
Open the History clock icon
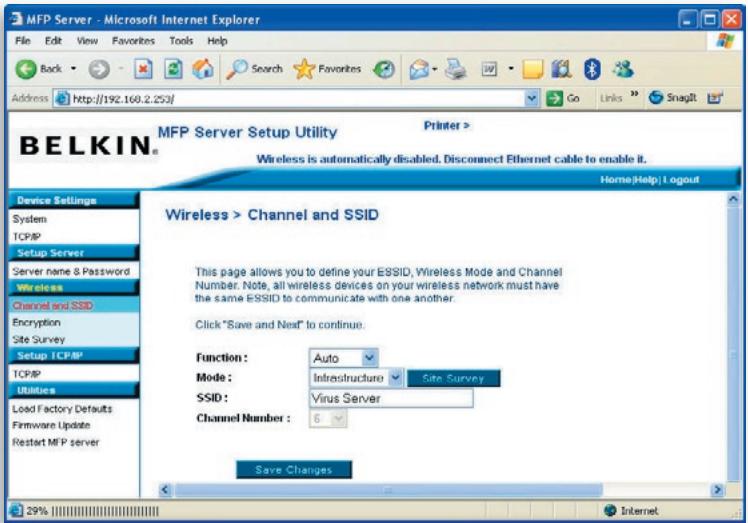coord(384,70)
